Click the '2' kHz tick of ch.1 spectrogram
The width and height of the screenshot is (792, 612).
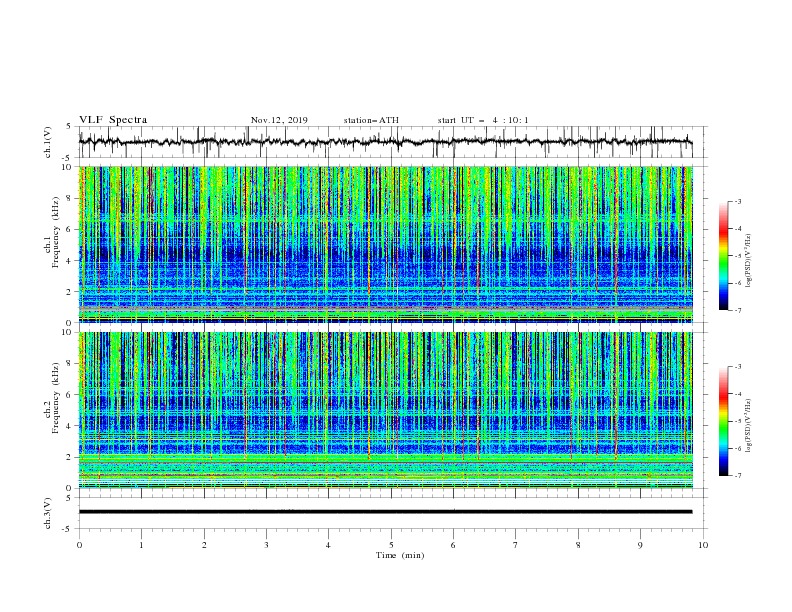(x=70, y=292)
